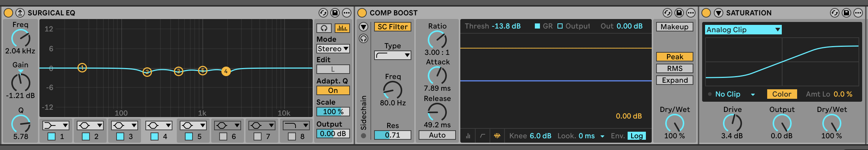This screenshot has width=868, height=150.
Task: Save the Comp Boost preset
Action: [x=679, y=13]
